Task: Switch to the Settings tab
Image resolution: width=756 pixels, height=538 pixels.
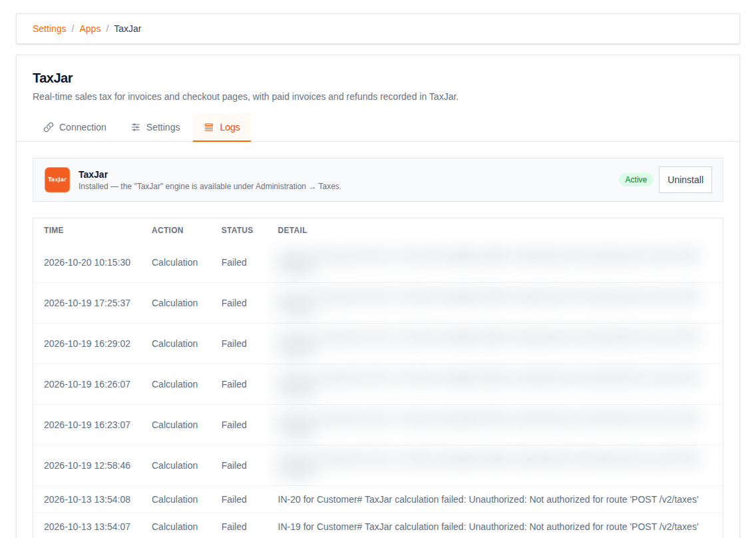Action: [155, 127]
